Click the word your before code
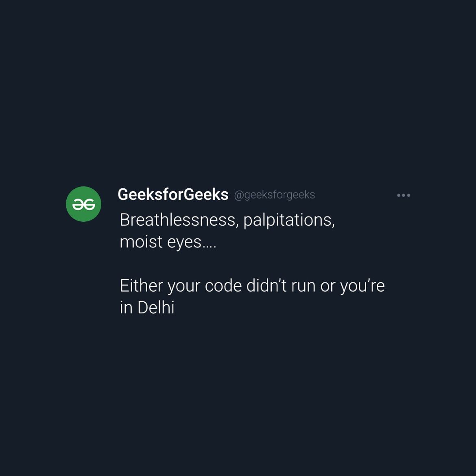The height and width of the screenshot is (476, 476). (183, 287)
